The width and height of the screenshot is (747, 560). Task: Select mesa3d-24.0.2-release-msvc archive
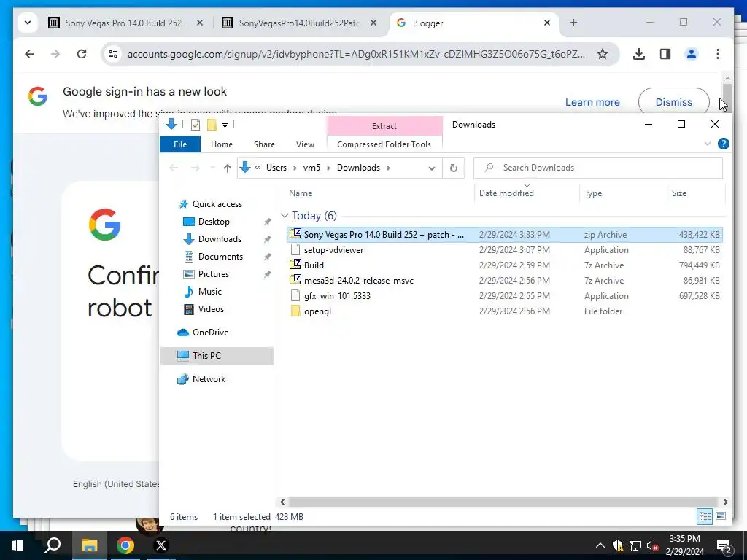pos(505,281)
